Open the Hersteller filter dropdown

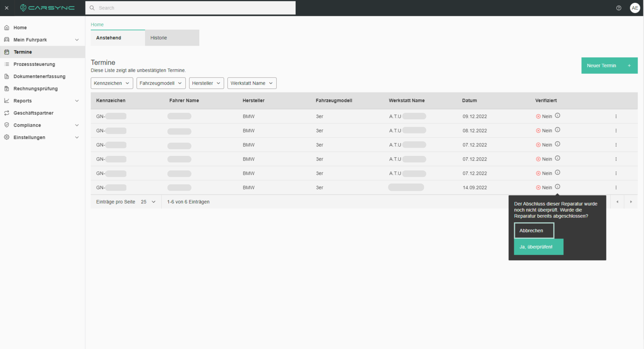[206, 83]
